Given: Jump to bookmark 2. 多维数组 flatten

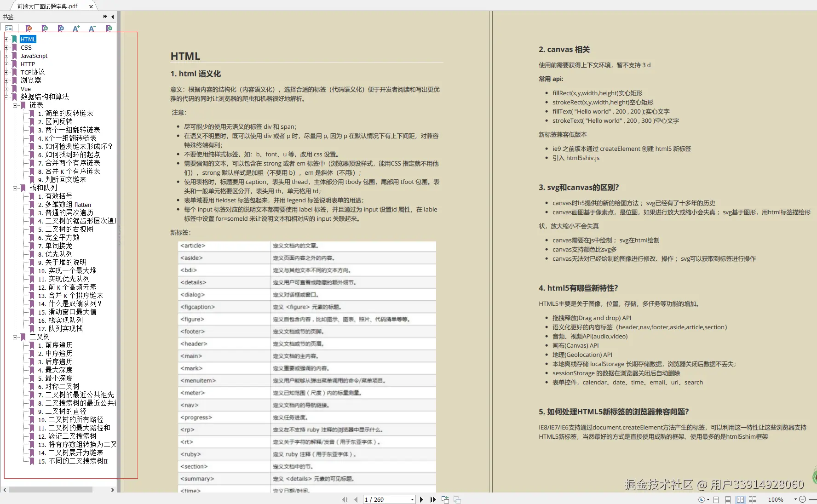Looking at the screenshot, I should coord(64,205).
